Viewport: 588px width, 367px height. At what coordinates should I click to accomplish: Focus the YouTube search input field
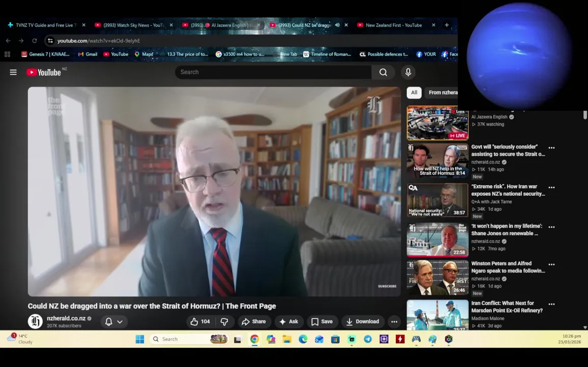(273, 72)
